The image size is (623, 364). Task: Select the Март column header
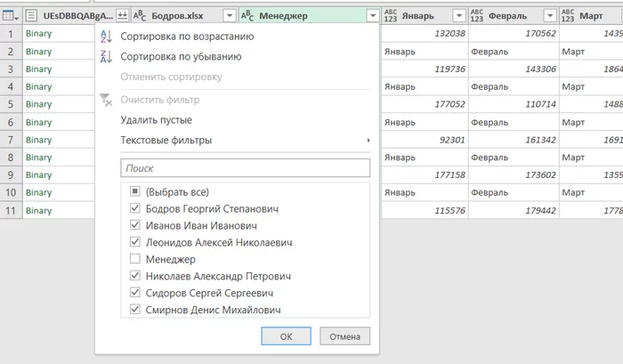[591, 16]
